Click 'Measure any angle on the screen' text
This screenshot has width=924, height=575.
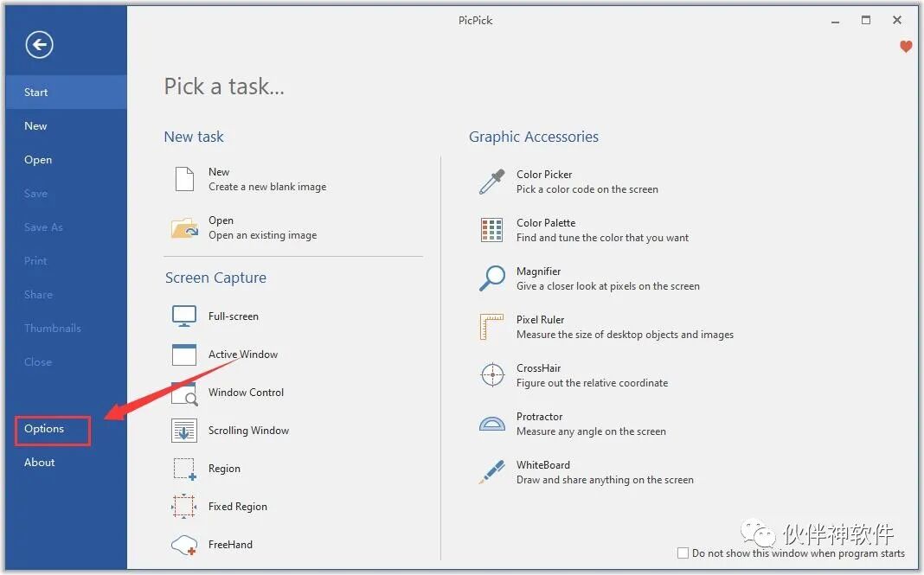pyautogui.click(x=591, y=431)
